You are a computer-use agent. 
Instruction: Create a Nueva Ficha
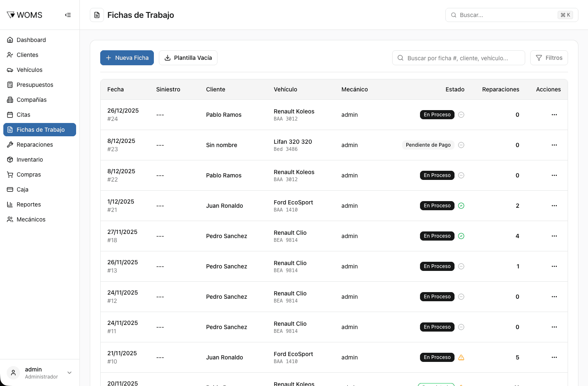127,58
